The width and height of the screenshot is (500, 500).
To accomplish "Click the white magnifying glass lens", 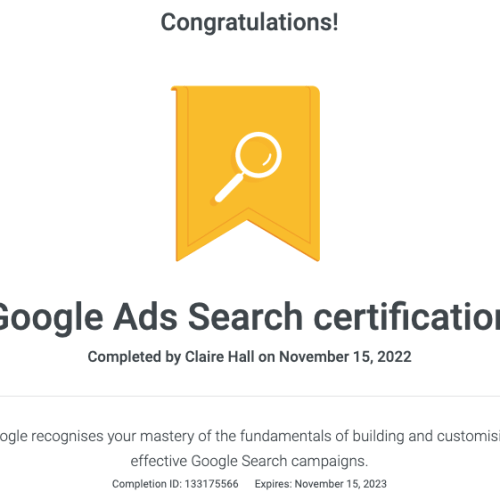I will (258, 155).
